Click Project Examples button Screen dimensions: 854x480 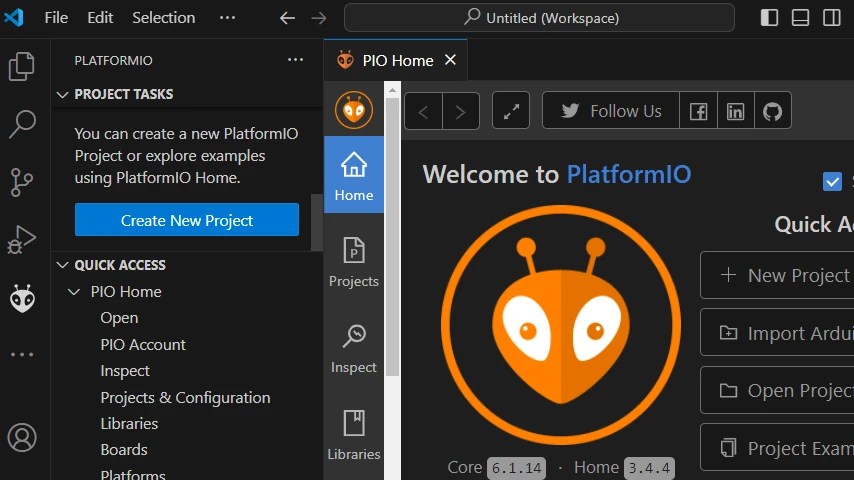pyautogui.click(x=777, y=448)
